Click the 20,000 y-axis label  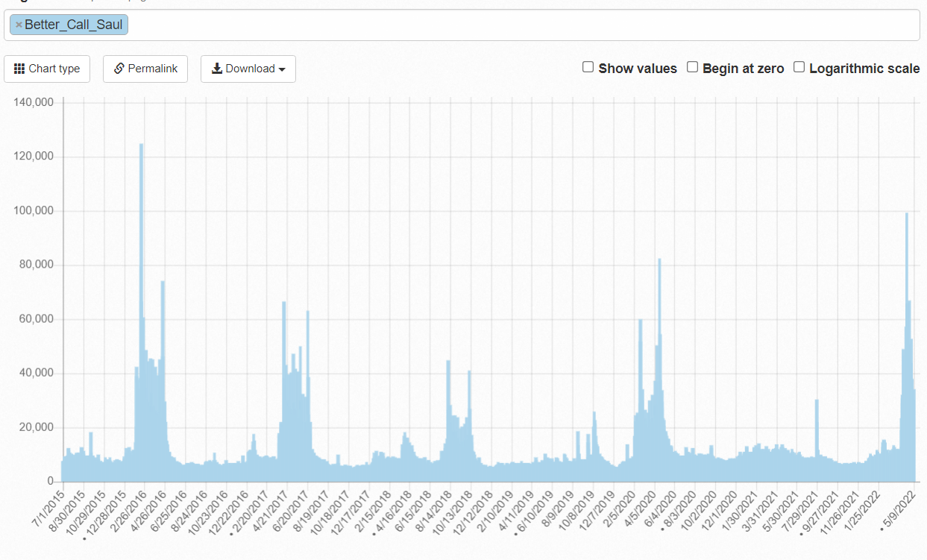[37, 427]
